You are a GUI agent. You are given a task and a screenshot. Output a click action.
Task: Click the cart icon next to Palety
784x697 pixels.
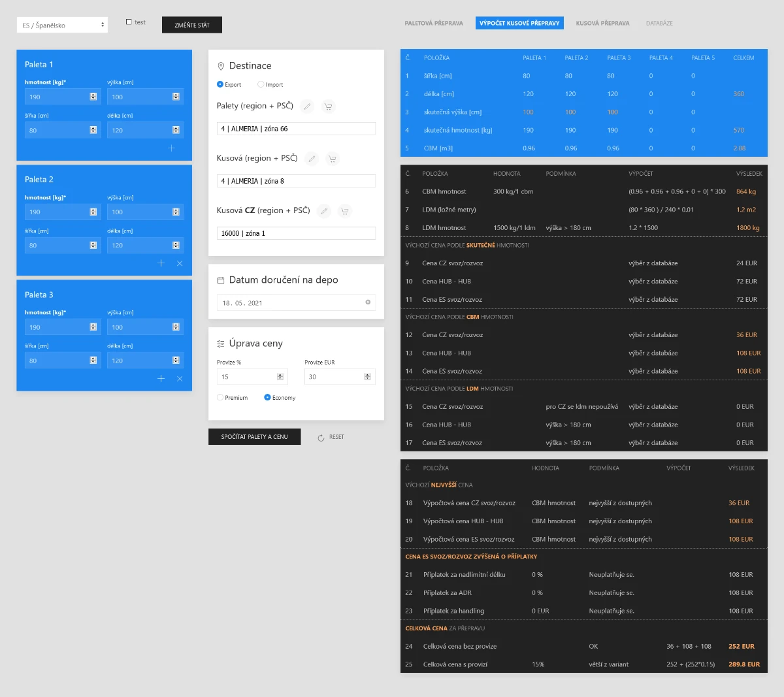click(328, 106)
